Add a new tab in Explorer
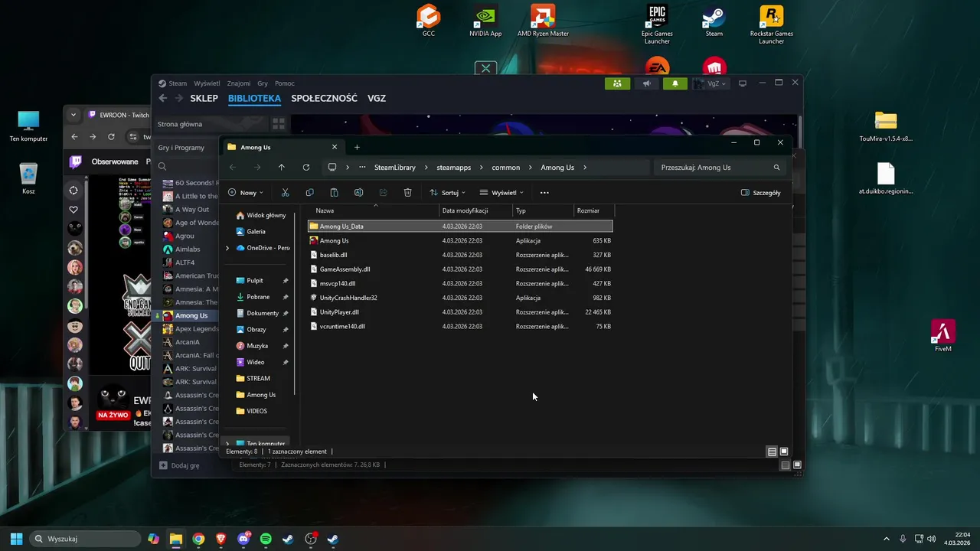The height and width of the screenshot is (551, 980). (357, 147)
